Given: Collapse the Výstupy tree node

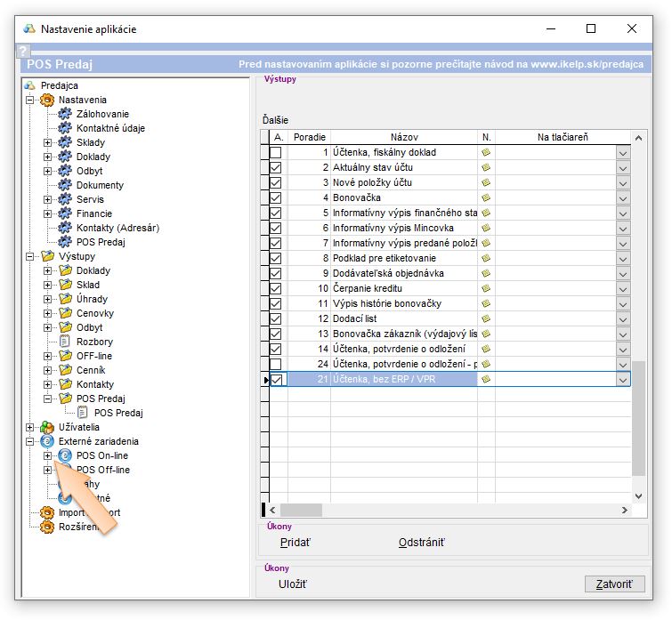Looking at the screenshot, I should pyautogui.click(x=30, y=256).
